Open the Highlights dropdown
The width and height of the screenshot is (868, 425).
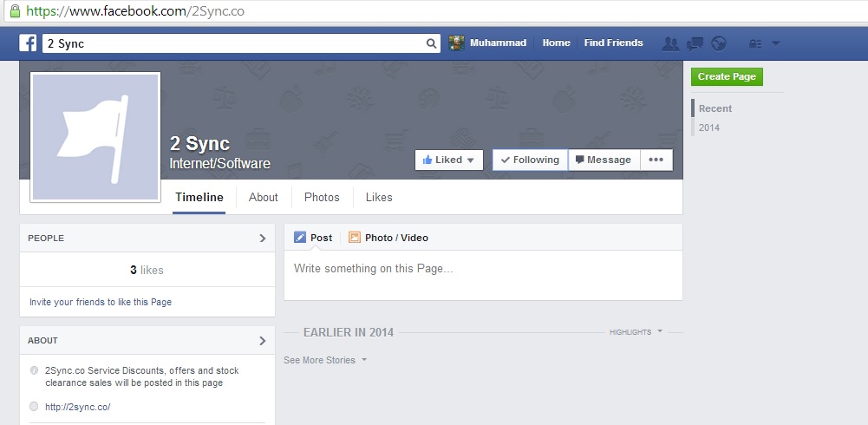click(636, 332)
